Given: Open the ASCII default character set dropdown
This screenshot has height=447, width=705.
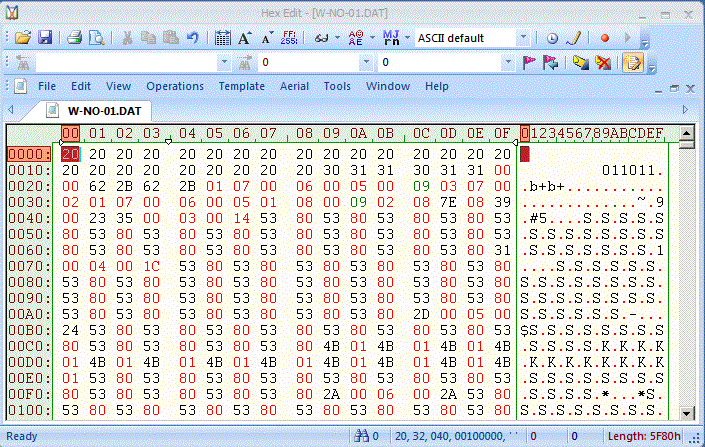Looking at the screenshot, I should [x=524, y=38].
